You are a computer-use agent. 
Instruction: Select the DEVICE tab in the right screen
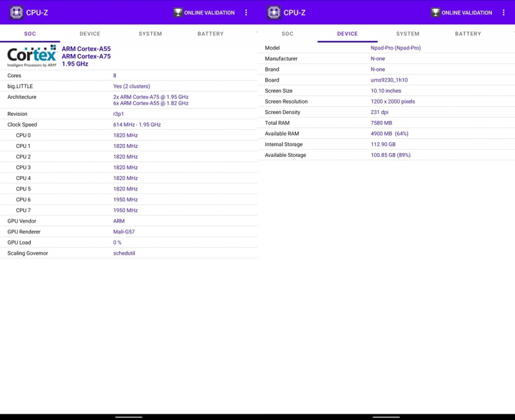(x=348, y=33)
